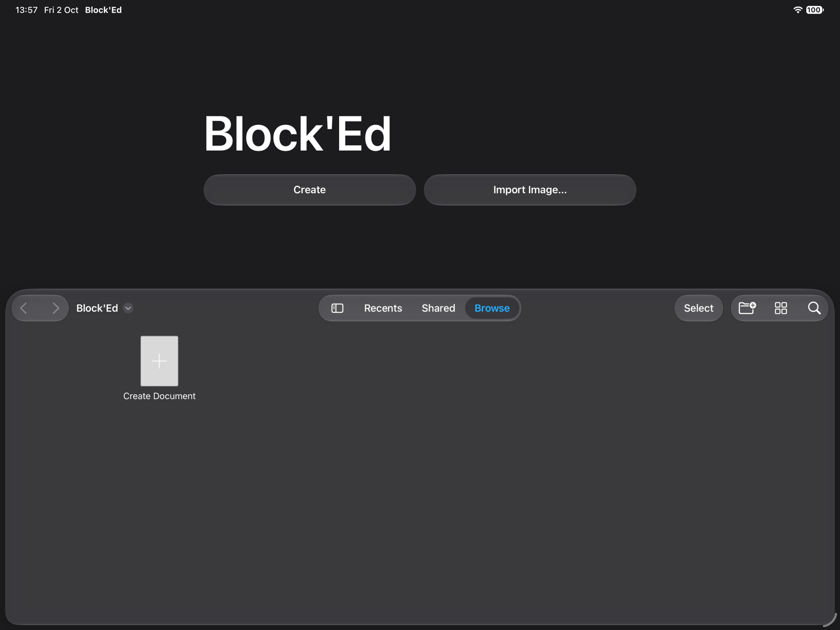Open the grid view options icon
This screenshot has height=630, width=840.
pos(781,308)
